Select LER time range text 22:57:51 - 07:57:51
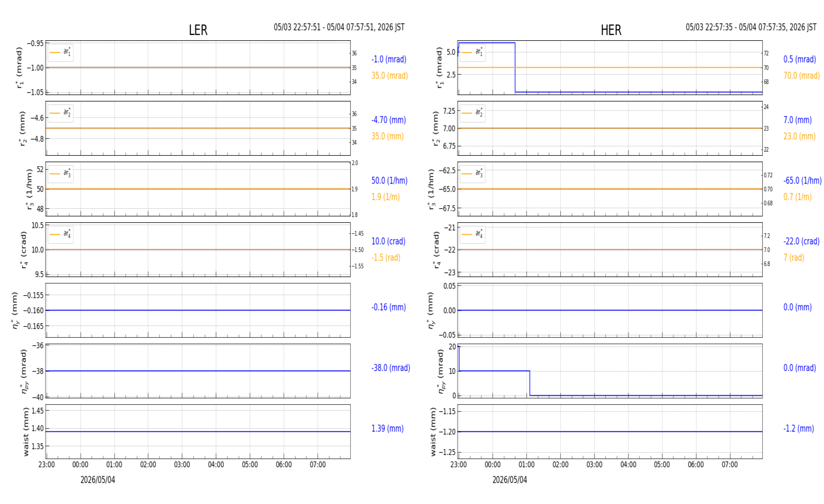This screenshot has width=824, height=504. [339, 27]
